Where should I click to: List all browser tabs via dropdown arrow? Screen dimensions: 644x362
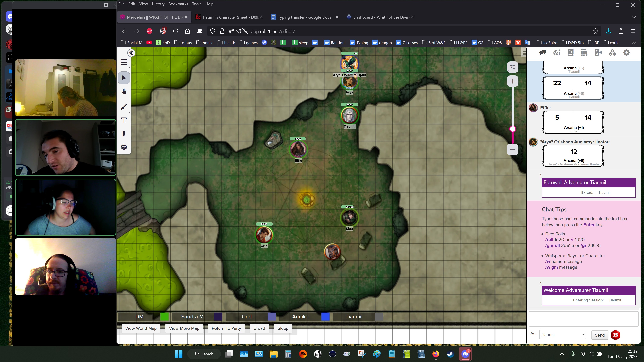pos(634,17)
